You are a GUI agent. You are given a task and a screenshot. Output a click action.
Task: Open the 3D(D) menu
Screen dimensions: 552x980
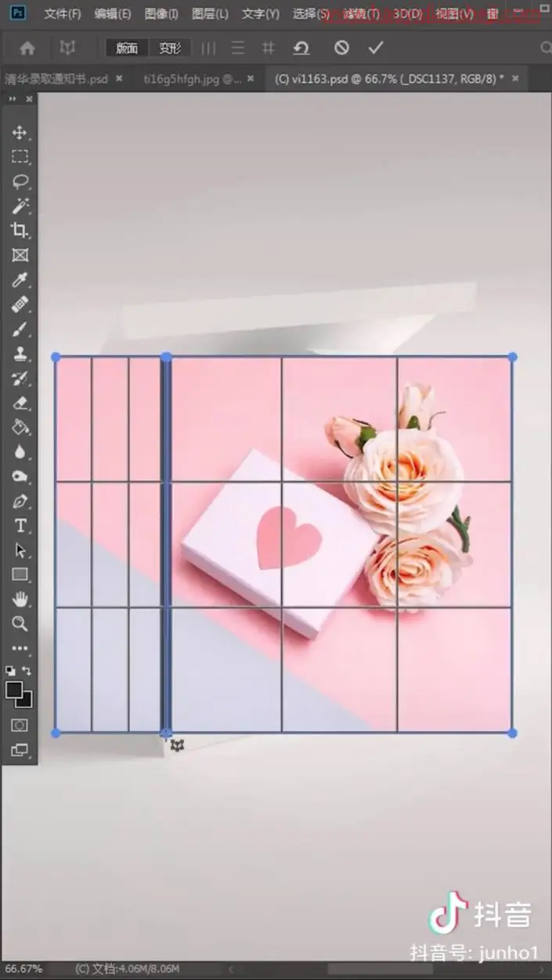pyautogui.click(x=407, y=14)
